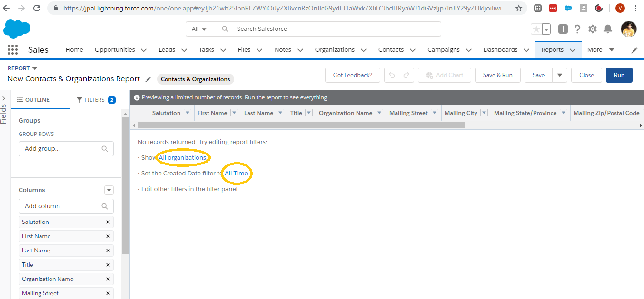
Task: Click the Got Feedback? button
Action: pyautogui.click(x=353, y=75)
